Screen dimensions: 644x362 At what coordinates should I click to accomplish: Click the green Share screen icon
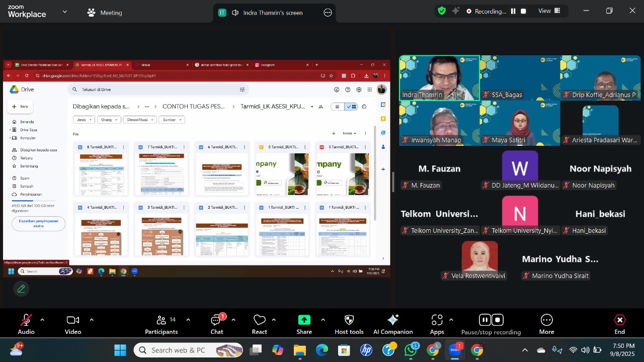(x=304, y=320)
